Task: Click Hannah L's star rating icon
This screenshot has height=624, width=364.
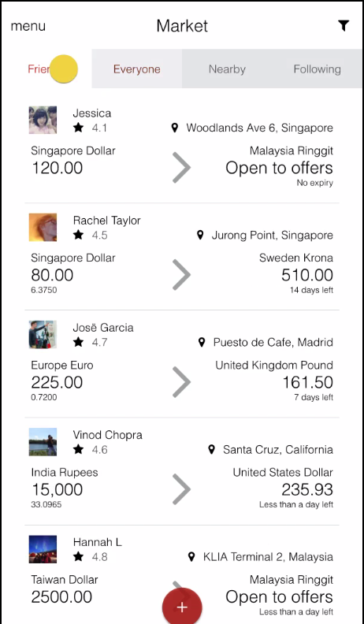Action: click(78, 557)
